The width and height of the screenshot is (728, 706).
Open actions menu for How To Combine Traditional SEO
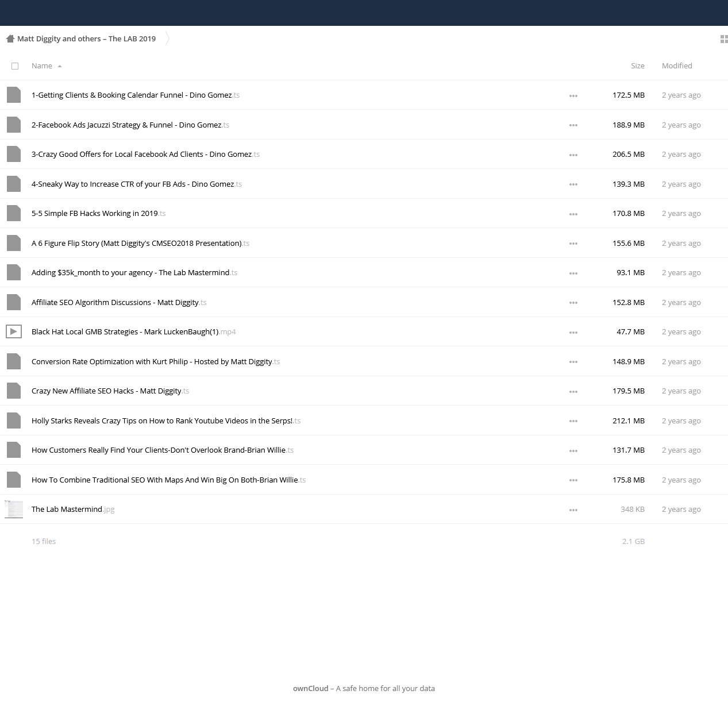573,480
